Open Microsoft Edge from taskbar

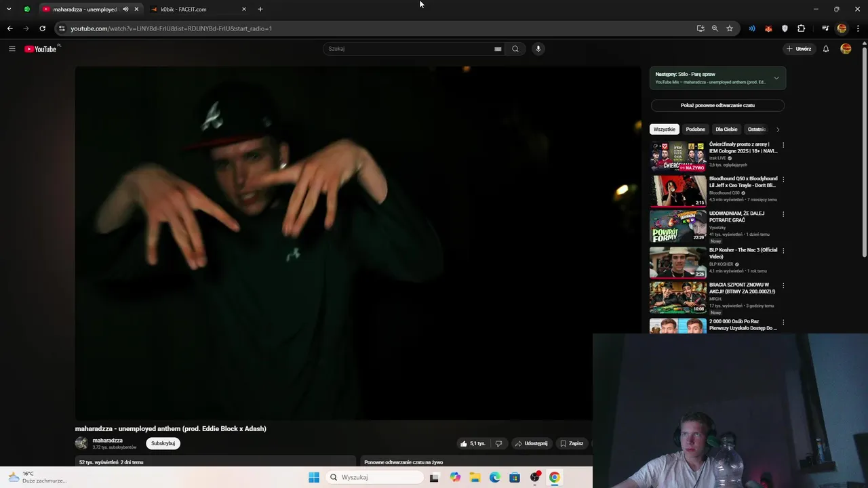pos(495,477)
